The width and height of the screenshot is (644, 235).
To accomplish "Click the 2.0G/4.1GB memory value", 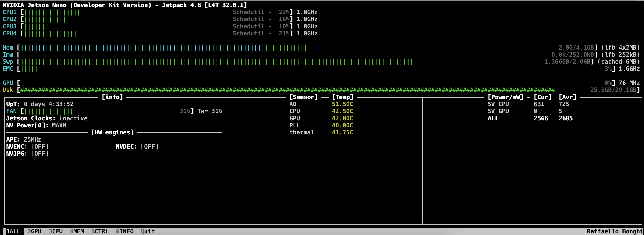I will [x=576, y=48].
